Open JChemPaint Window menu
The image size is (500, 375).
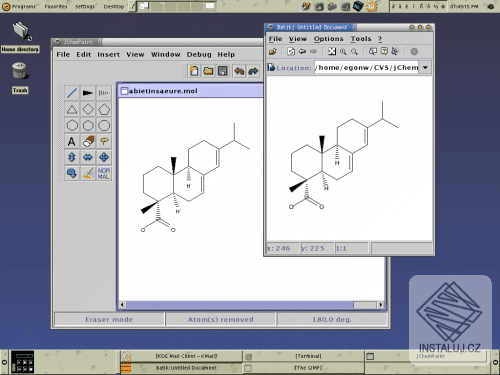click(165, 54)
